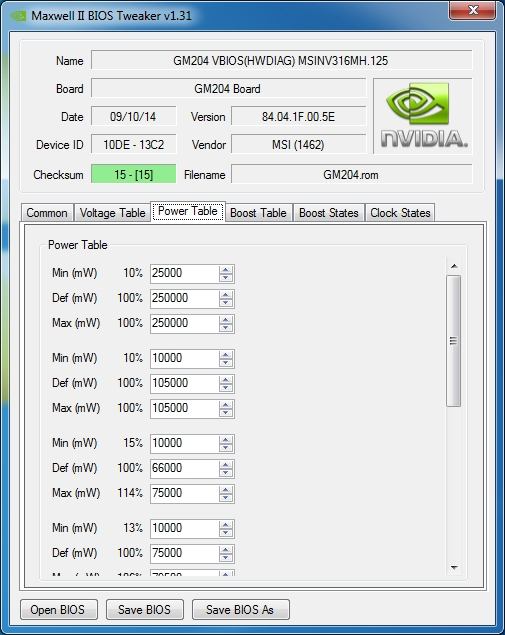Close the Maxwell II BIOS Tweaker window
This screenshot has width=505, height=635.
(x=472, y=10)
